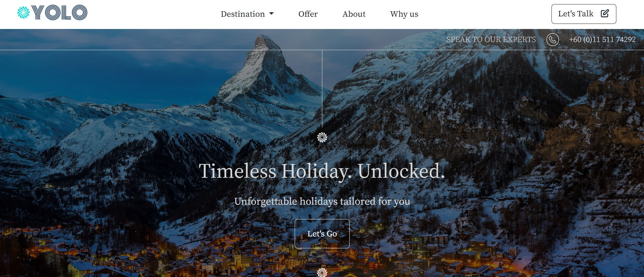Image resolution: width=644 pixels, height=277 pixels.
Task: Click the circled phone handset icon
Action: [552, 40]
